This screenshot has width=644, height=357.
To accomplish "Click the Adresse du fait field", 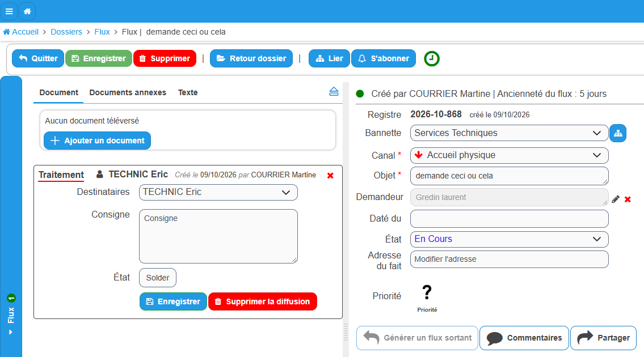I will [509, 260].
